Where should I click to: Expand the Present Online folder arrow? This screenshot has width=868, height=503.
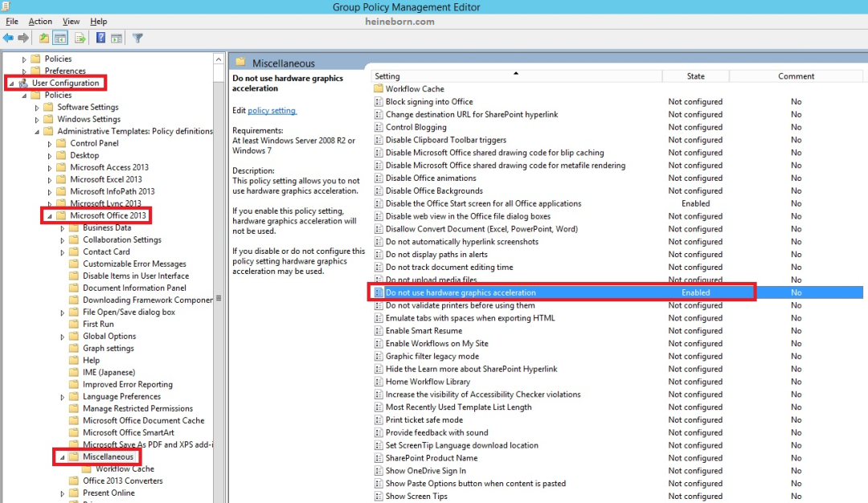point(62,493)
